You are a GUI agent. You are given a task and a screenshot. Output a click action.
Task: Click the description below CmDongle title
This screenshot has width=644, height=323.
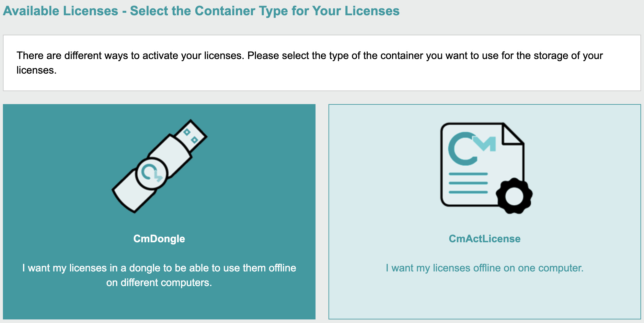tap(159, 275)
